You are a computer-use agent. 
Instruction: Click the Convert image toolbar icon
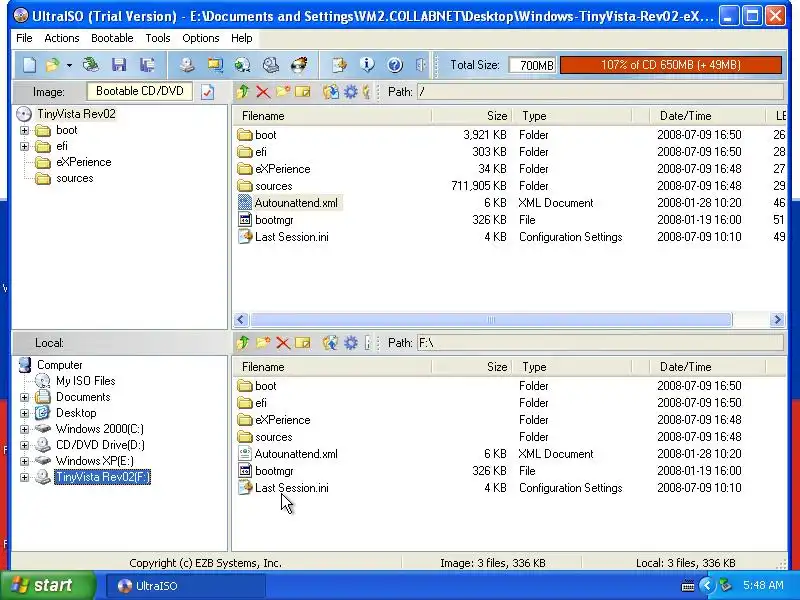coord(242,65)
